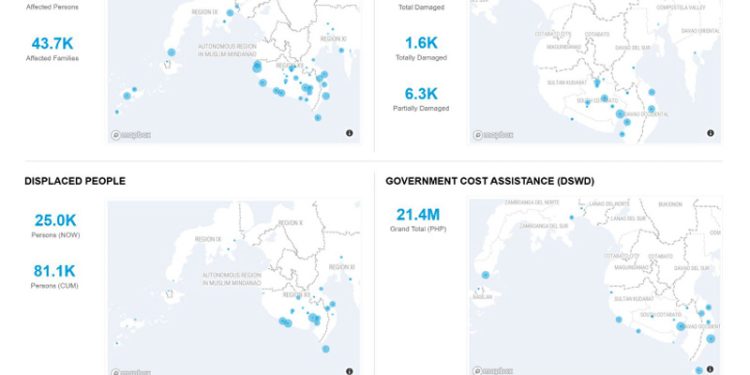Open info icon on Affected Families map
Screen dimensions: 750x375
tap(349, 133)
